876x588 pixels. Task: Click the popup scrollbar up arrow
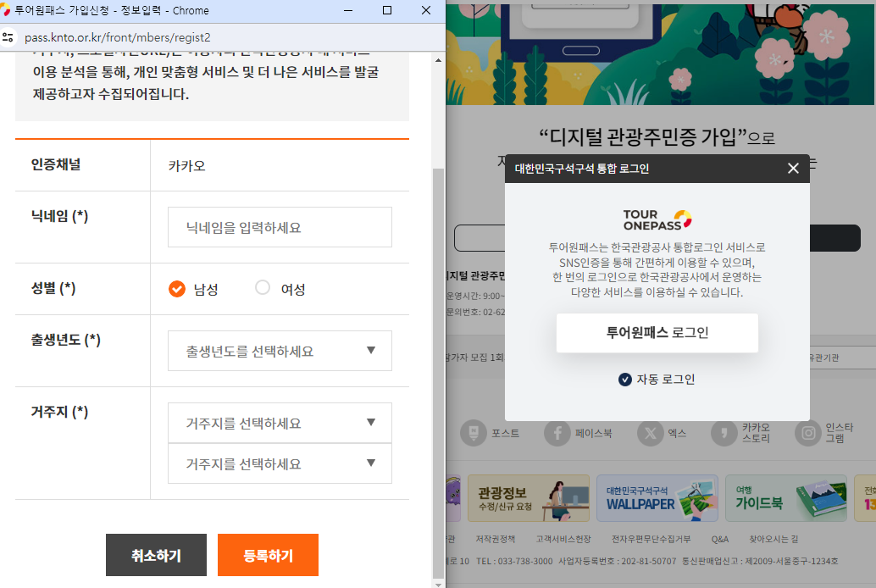click(439, 60)
